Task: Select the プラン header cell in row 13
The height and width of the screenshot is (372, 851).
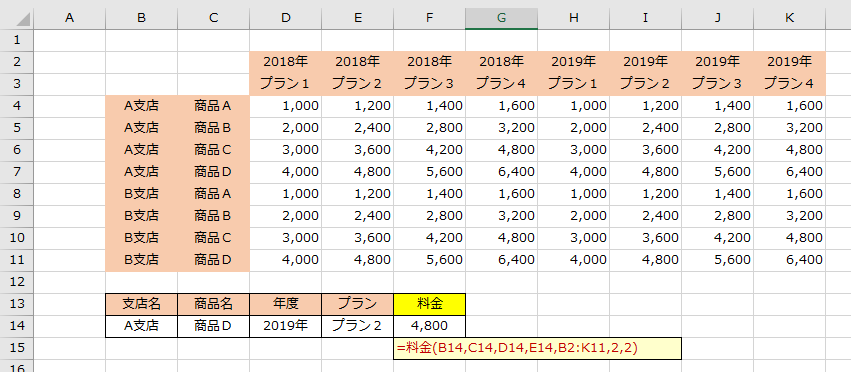Action: (358, 304)
